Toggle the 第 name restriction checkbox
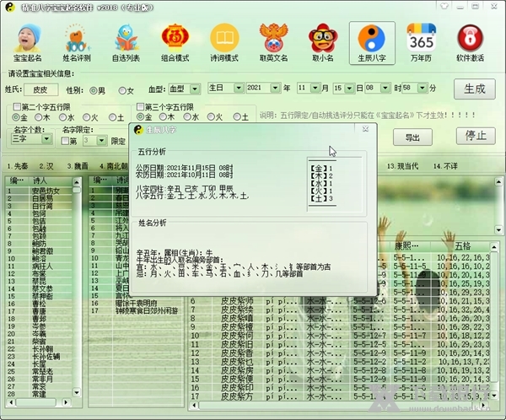Image resolution: width=506 pixels, height=420 pixels. [65, 141]
